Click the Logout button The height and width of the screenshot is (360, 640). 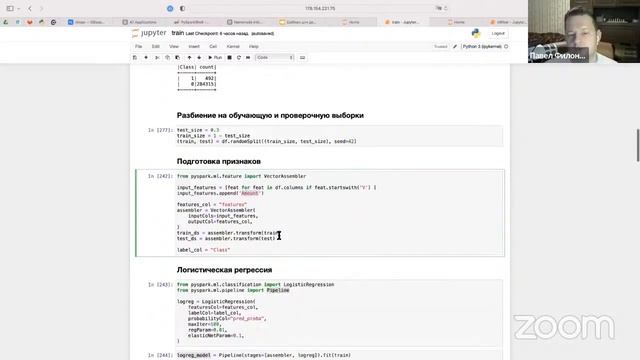click(498, 33)
